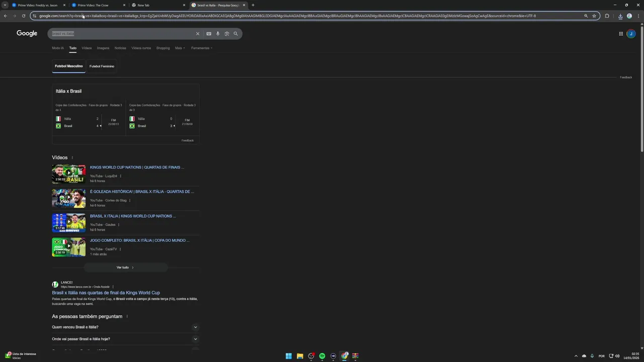Open Chrome downloads icon
This screenshot has height=362, width=644.
[x=620, y=16]
